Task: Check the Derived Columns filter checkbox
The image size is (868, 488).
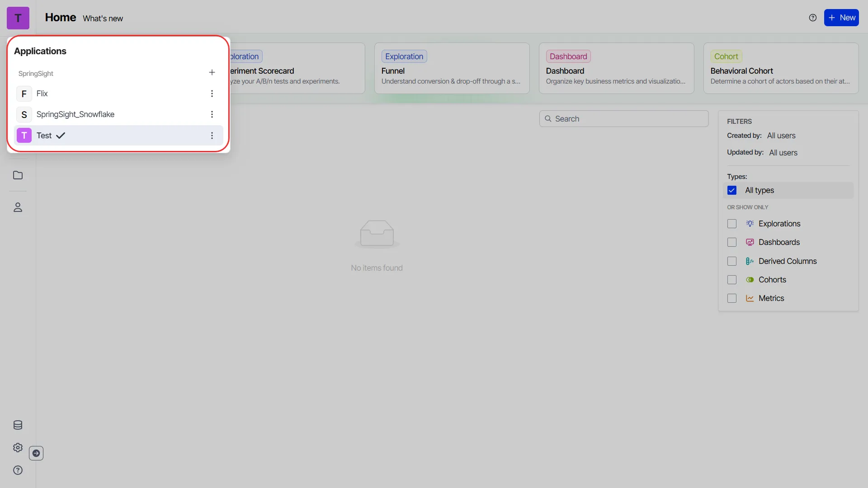Action: click(732, 261)
